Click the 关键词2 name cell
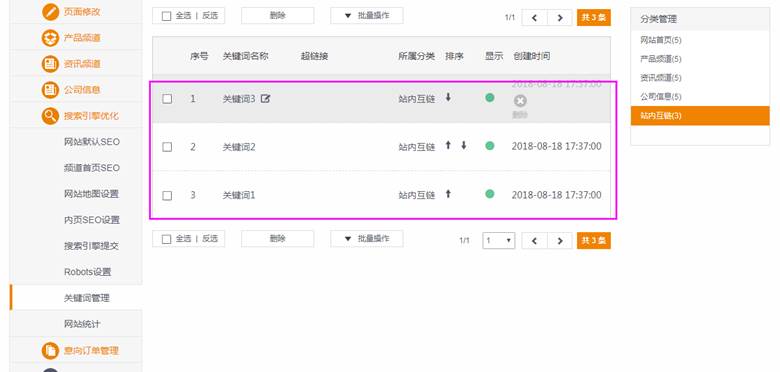 (x=239, y=147)
